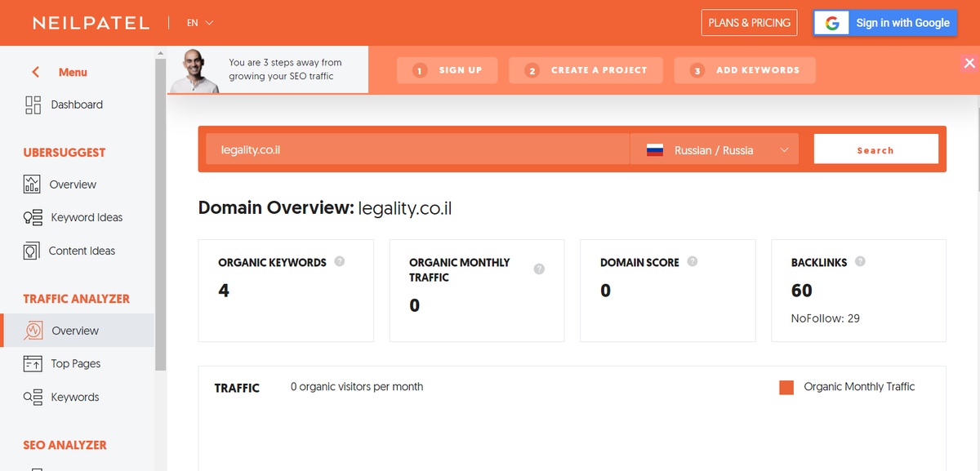Image resolution: width=980 pixels, height=471 pixels.
Task: Show help for Organic Keywords
Action: coord(340,262)
